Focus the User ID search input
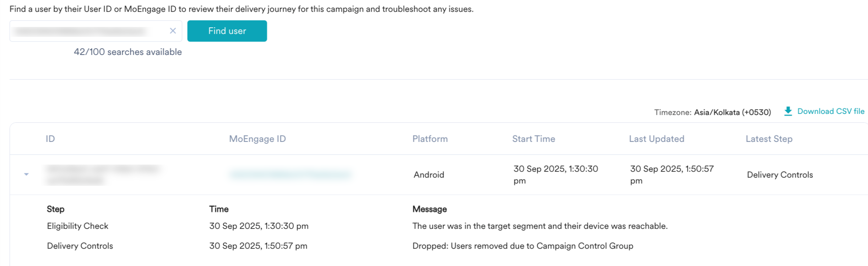The height and width of the screenshot is (266, 868). coord(89,31)
